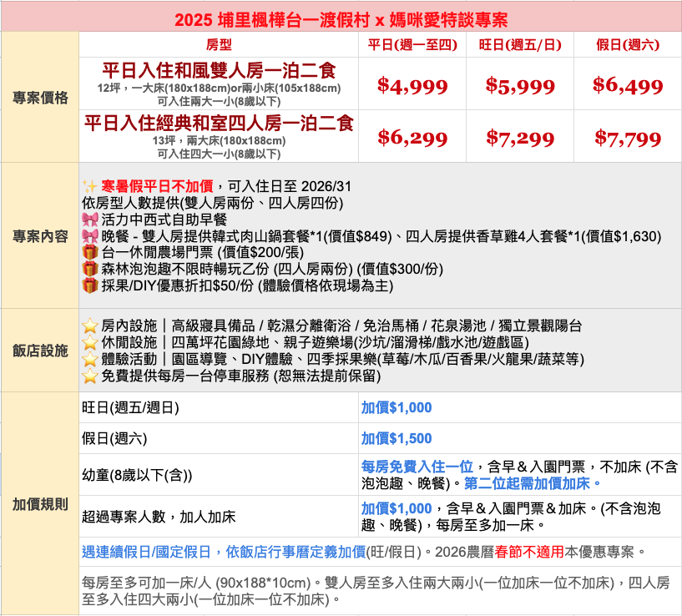Click the 飯店設施 row label
The image size is (682, 616).
[40, 351]
